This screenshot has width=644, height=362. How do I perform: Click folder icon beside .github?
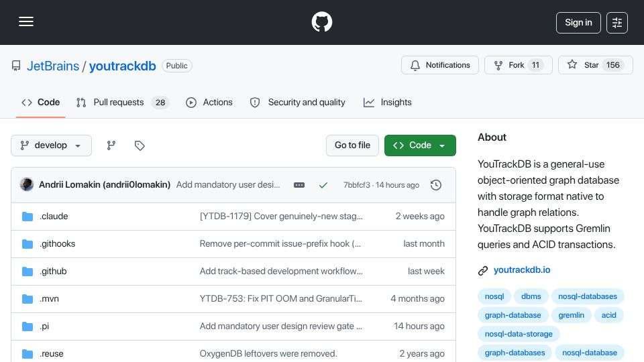click(28, 271)
